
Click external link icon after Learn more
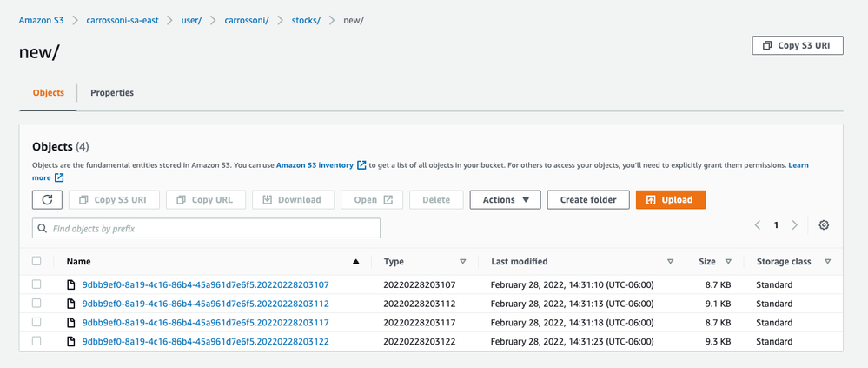59,177
